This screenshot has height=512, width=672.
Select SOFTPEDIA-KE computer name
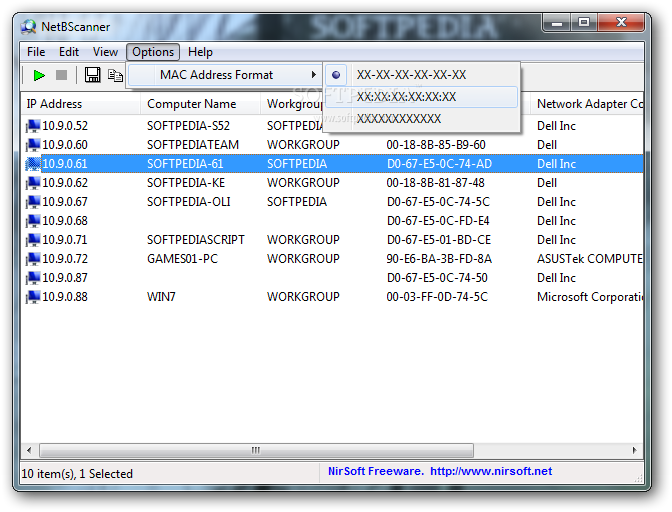(186, 183)
